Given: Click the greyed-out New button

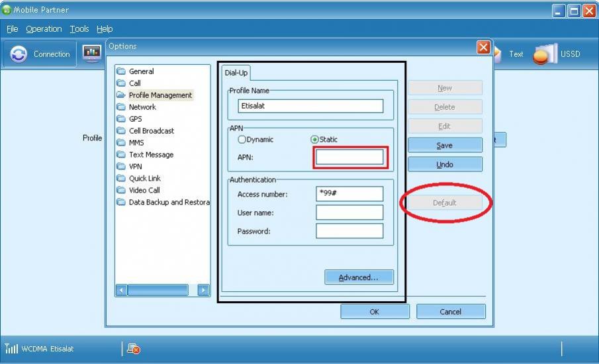Looking at the screenshot, I should (x=445, y=88).
